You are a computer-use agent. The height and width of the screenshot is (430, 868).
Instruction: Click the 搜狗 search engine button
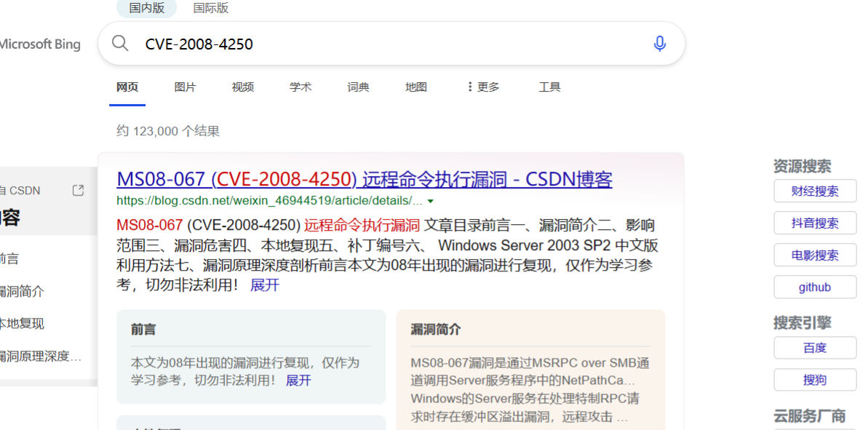point(815,381)
